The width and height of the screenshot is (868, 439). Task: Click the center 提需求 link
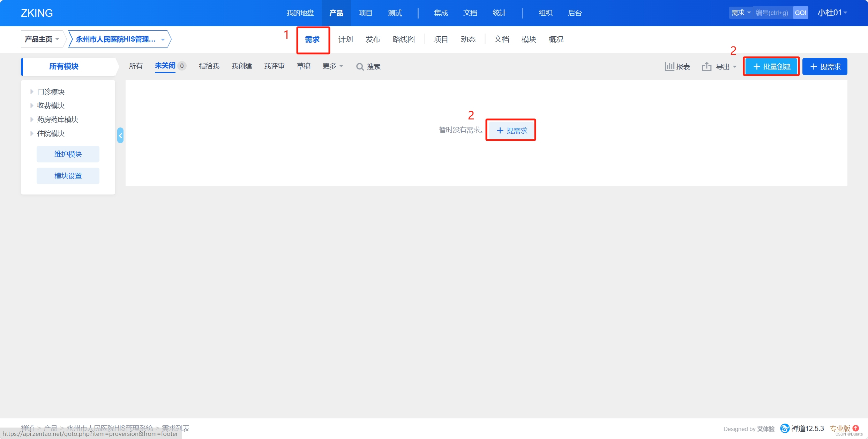click(x=511, y=130)
